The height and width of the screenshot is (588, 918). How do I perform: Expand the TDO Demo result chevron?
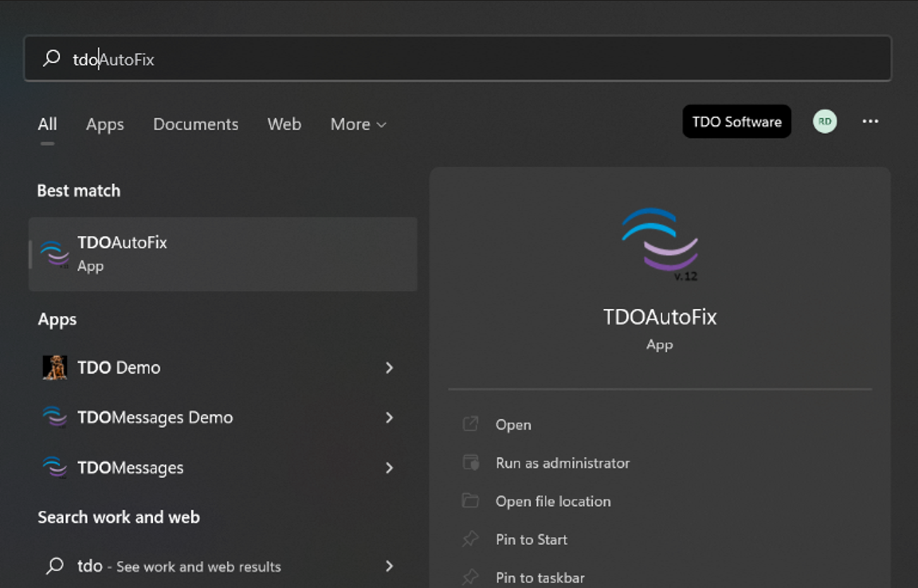(x=389, y=367)
